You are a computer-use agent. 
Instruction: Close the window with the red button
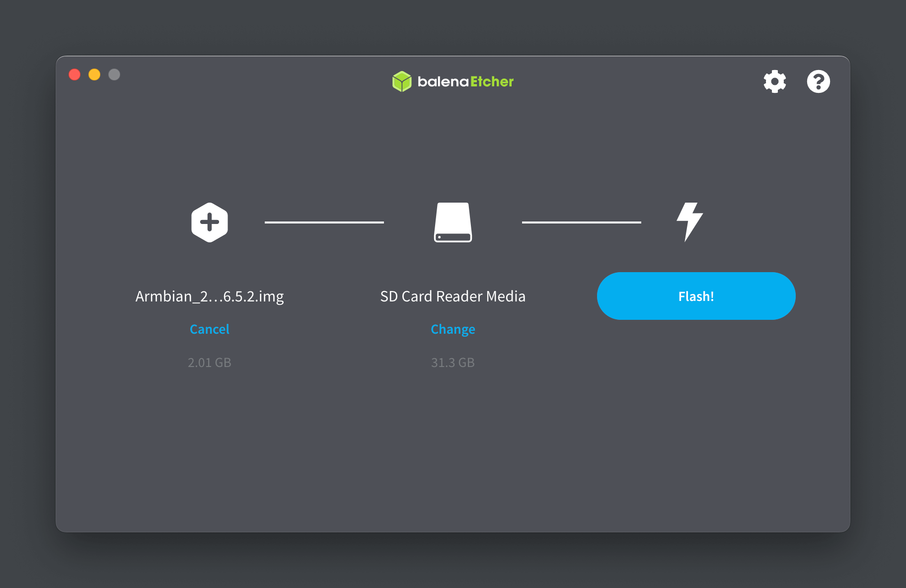click(x=75, y=74)
